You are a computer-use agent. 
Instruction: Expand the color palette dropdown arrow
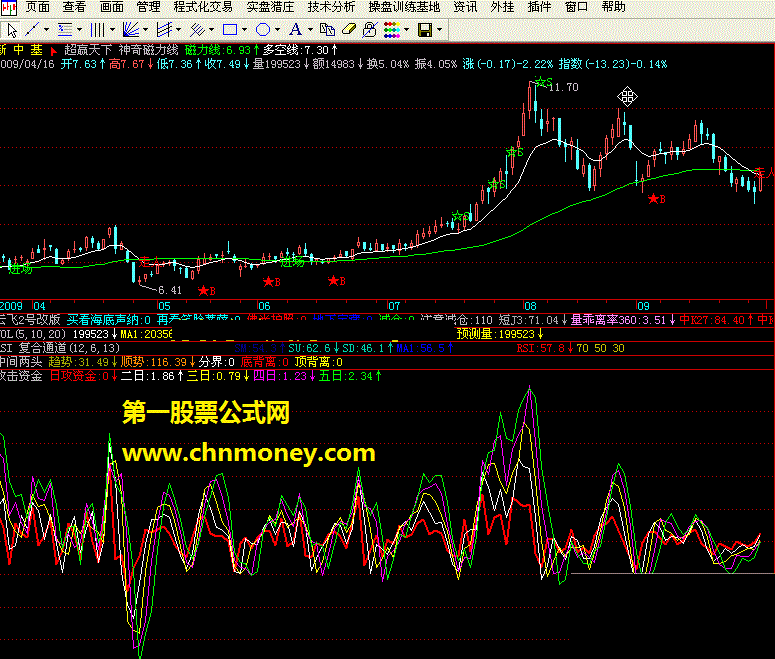point(407,30)
